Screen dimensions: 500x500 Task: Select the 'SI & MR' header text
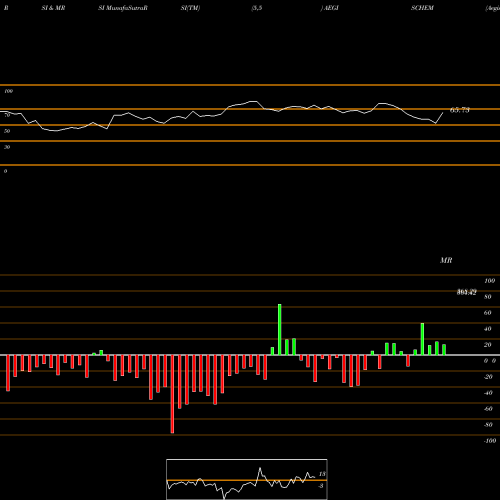(x=53, y=8)
